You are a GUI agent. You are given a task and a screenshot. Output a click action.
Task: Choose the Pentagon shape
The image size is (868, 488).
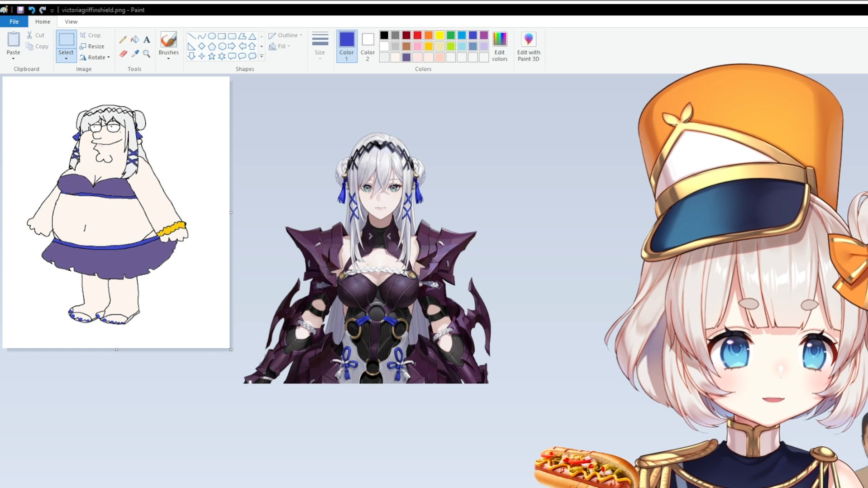coord(212,46)
